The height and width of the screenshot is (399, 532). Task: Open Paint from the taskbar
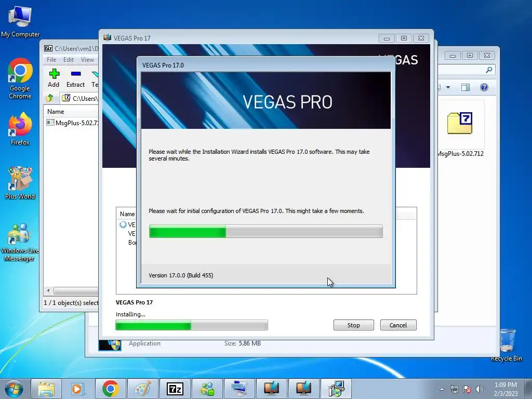pos(142,389)
